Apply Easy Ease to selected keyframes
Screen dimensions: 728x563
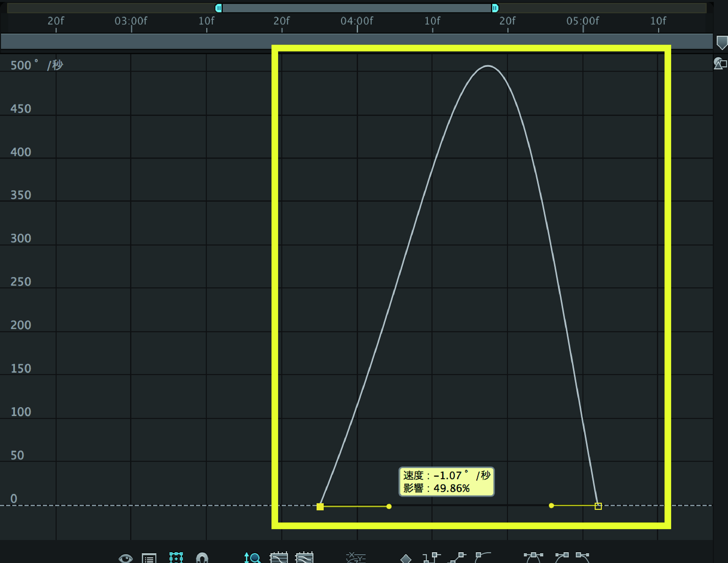click(533, 557)
